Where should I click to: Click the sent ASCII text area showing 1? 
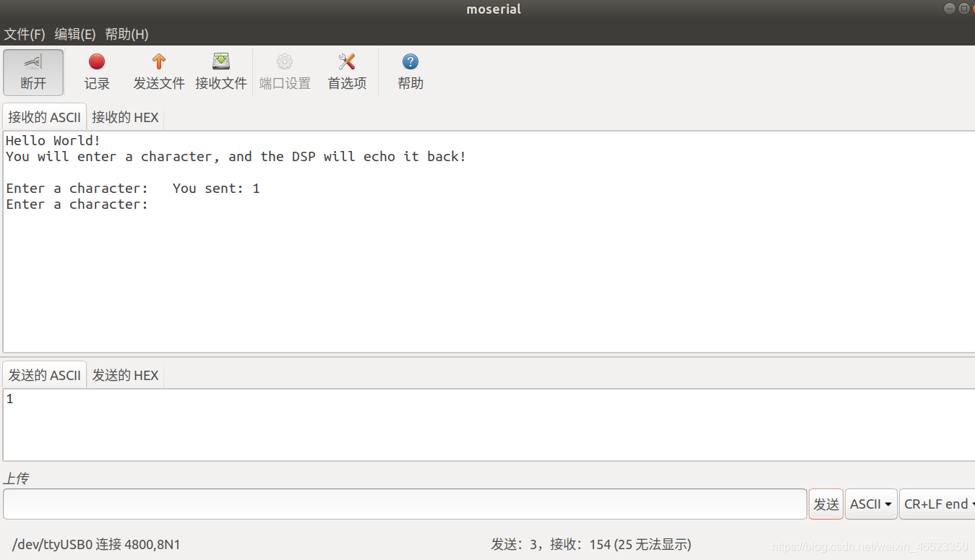(489, 425)
